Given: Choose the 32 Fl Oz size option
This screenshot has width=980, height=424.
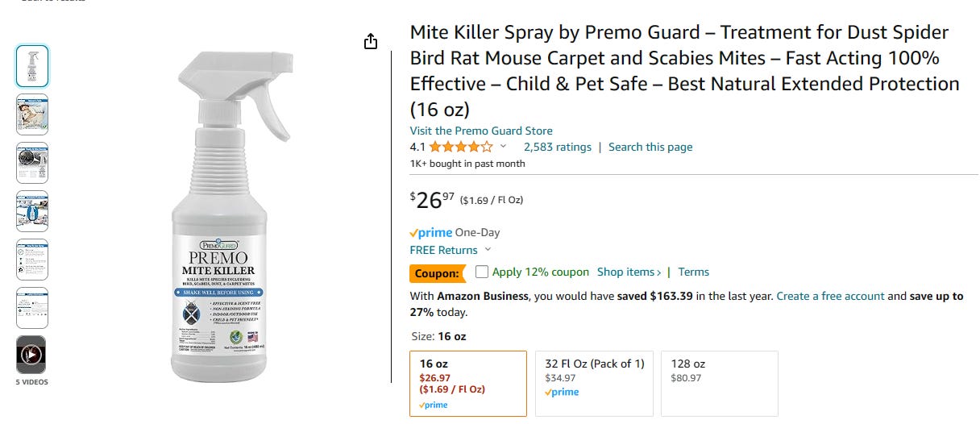Looking at the screenshot, I should (x=594, y=383).
